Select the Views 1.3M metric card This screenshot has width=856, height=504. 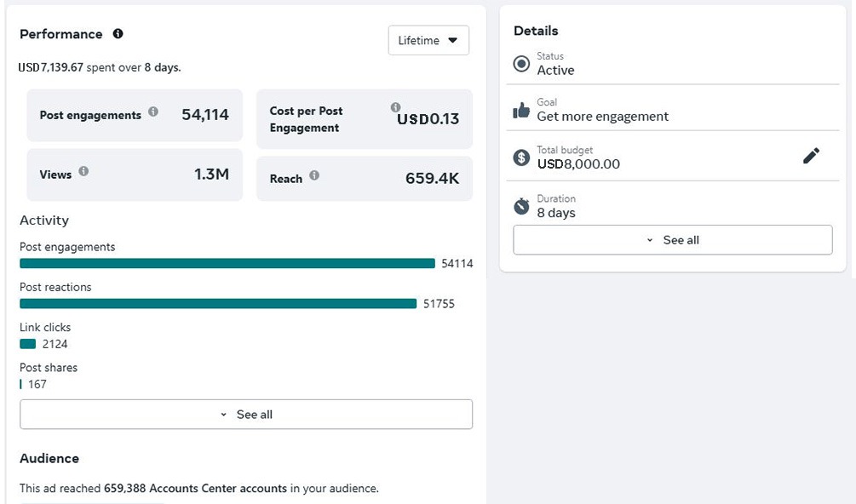coord(135,175)
